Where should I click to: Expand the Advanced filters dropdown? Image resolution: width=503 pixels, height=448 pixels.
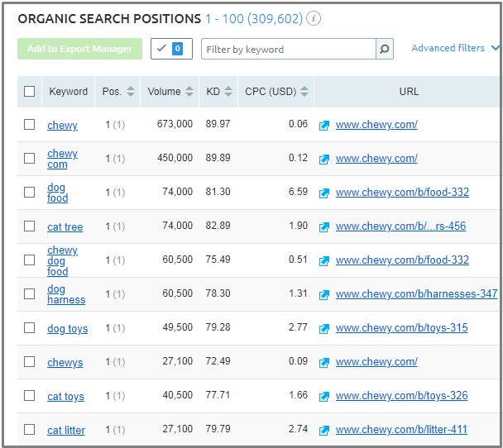coord(455,48)
